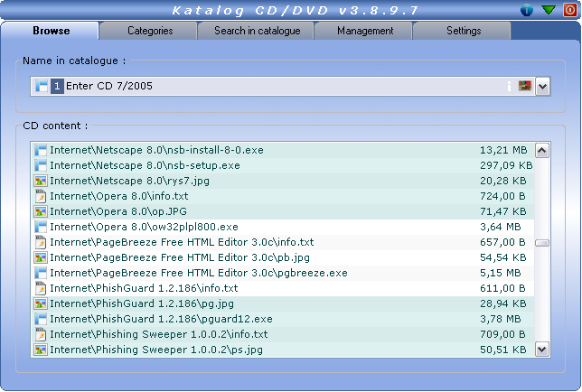Viewport: 582px width, 392px height.
Task: Click the picture icon in catalogue field
Action: tap(523, 87)
